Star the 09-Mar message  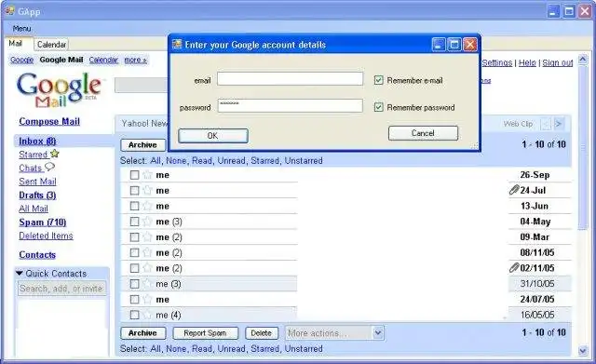(147, 237)
